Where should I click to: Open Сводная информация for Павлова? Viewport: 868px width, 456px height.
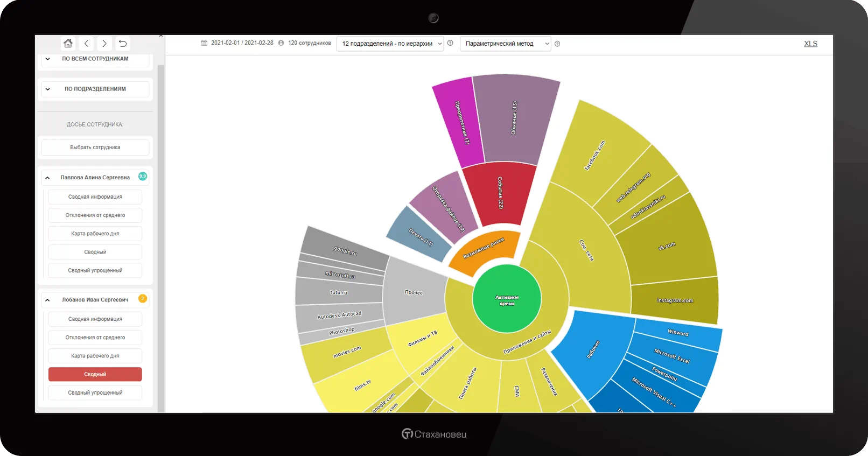coord(95,197)
